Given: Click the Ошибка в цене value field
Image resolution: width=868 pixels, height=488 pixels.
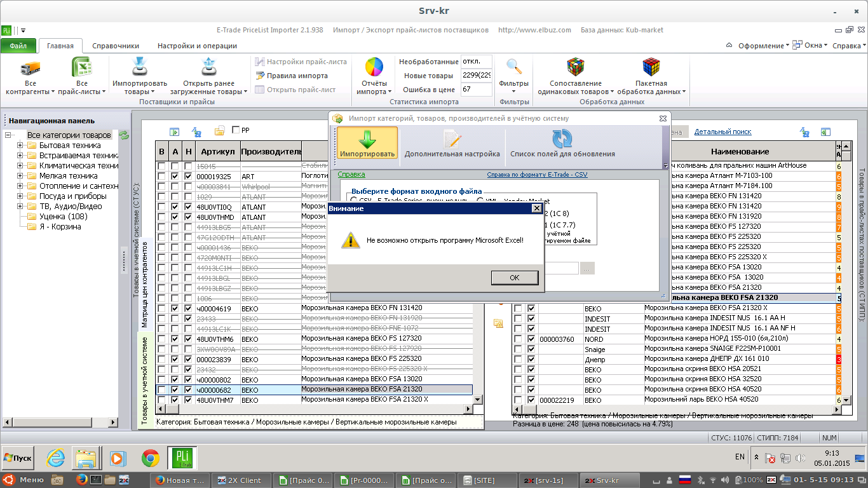Looking at the screenshot, I should [477, 90].
